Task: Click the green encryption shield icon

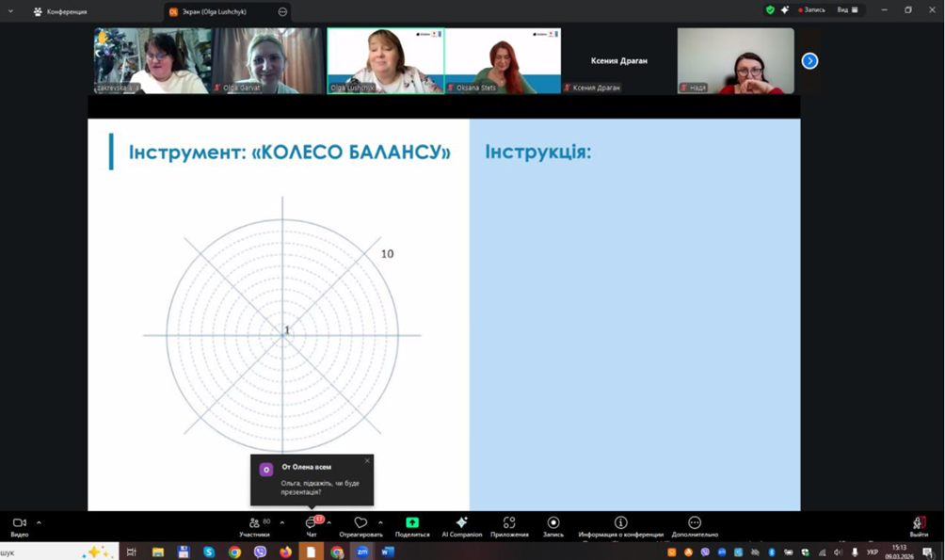Action: [770, 10]
